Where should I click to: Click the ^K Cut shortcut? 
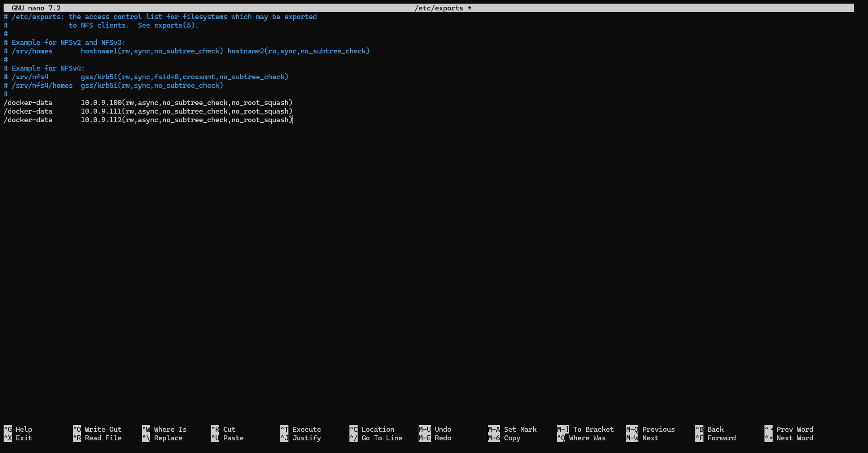pyautogui.click(x=223, y=429)
